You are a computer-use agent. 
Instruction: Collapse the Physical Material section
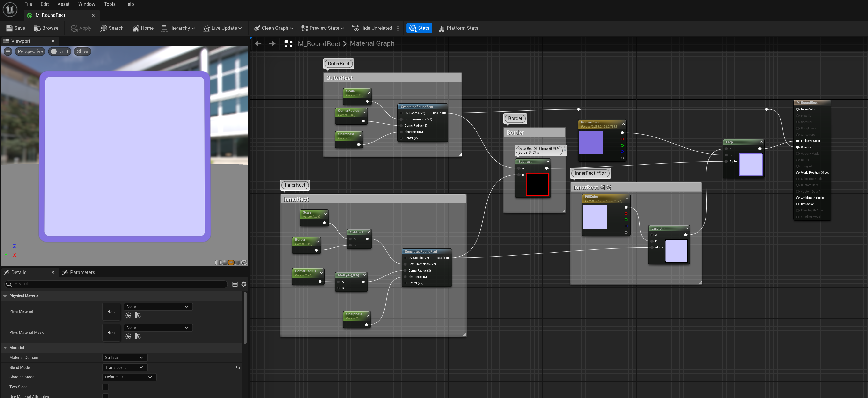[x=5, y=296]
